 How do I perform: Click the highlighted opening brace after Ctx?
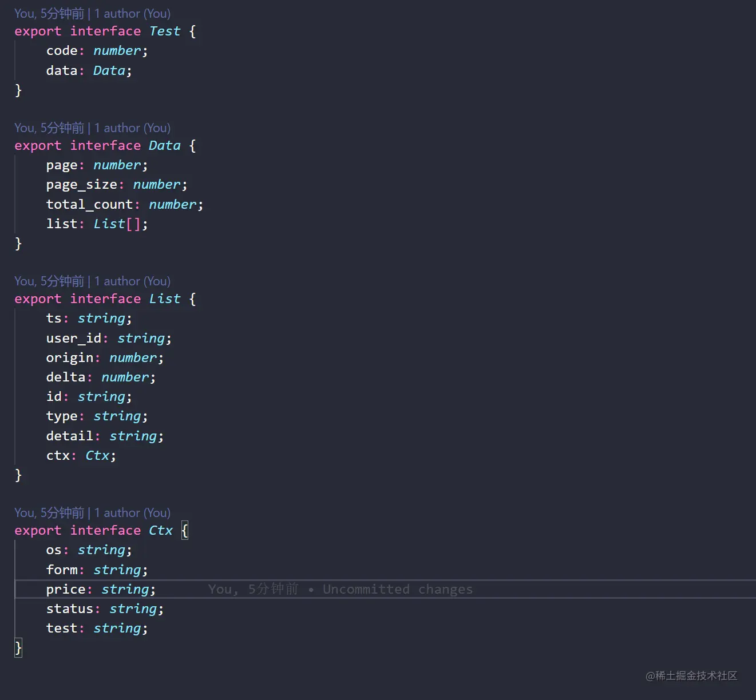pos(185,531)
